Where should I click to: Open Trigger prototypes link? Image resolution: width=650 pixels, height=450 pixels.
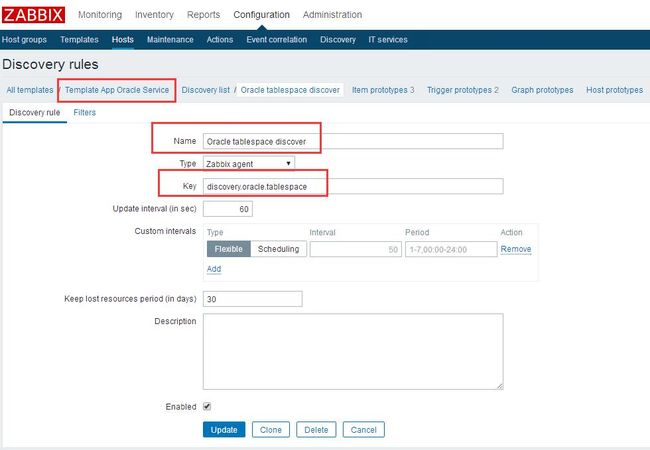463,90
